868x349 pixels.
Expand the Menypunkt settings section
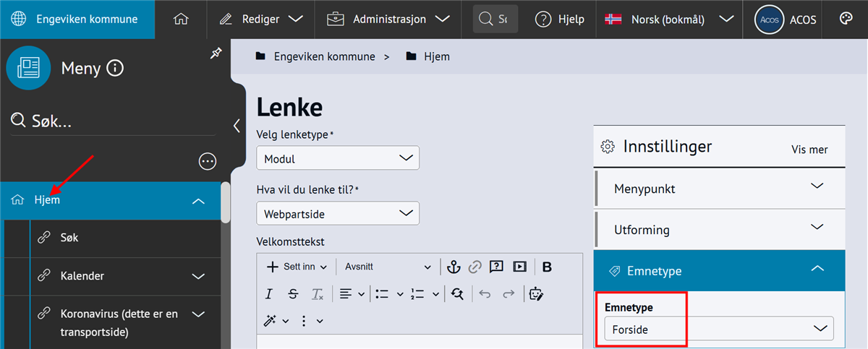click(x=719, y=189)
